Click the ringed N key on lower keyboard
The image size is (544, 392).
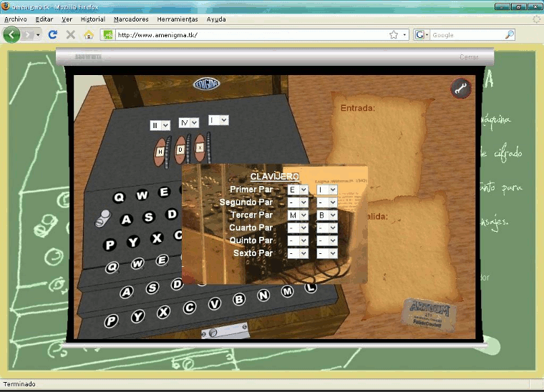coord(263,295)
